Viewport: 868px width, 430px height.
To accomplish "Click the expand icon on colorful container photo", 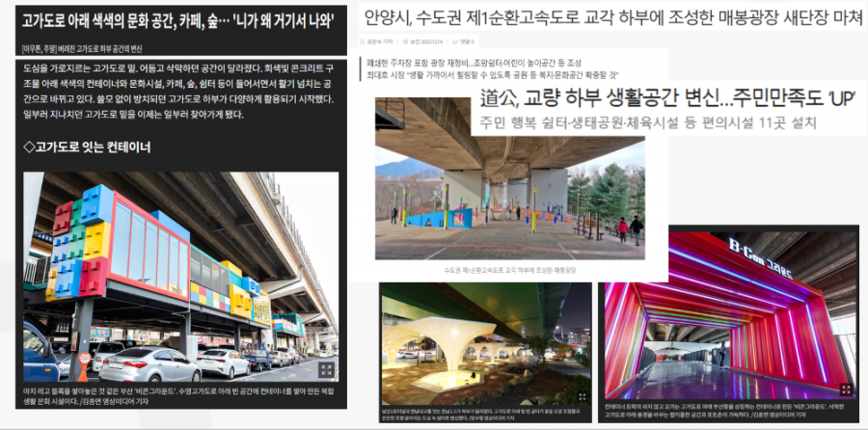I will [326, 369].
